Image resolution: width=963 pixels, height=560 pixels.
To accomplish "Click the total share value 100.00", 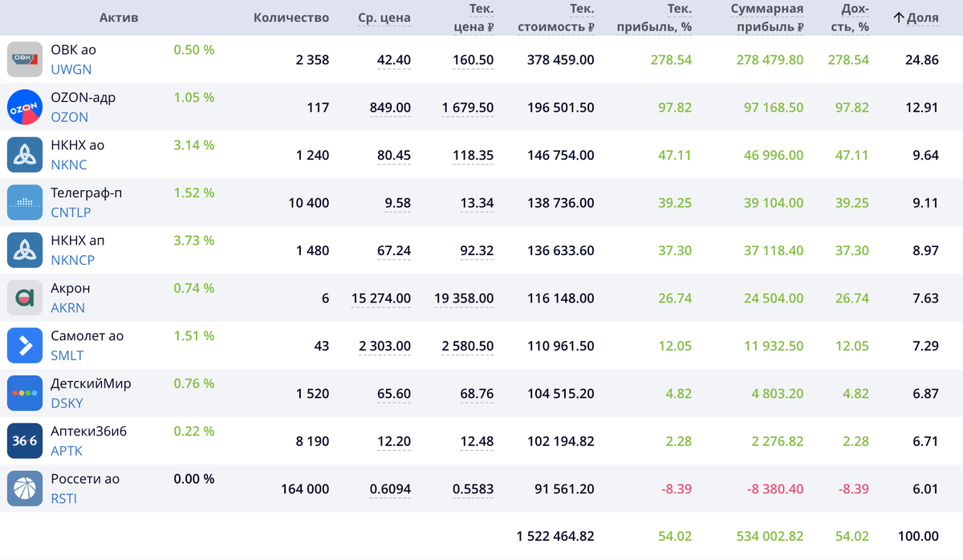I will coord(918,536).
